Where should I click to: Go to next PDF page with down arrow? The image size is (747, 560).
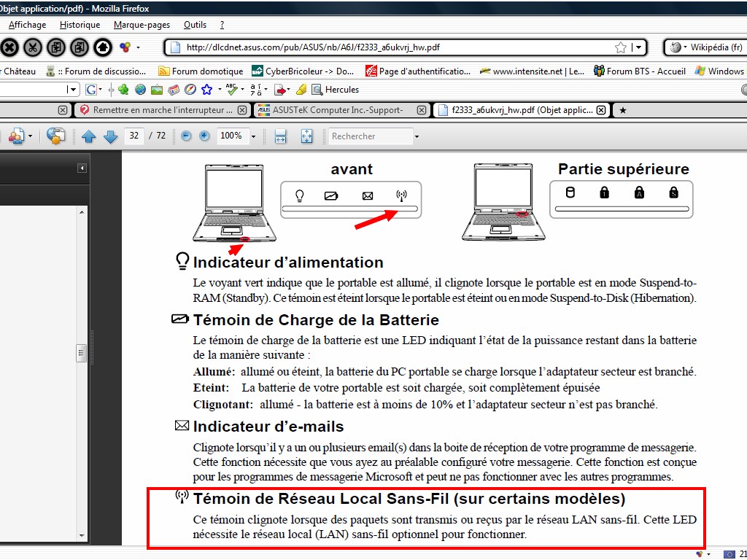click(110, 136)
